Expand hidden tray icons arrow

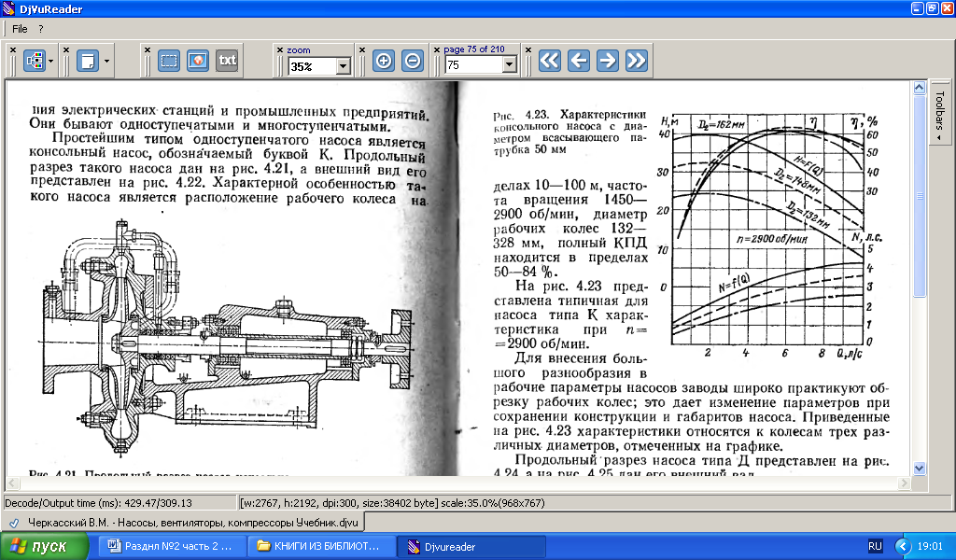903,547
